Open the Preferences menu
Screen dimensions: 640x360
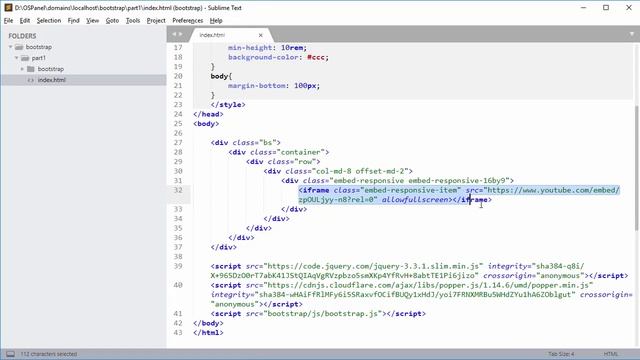tap(187, 20)
